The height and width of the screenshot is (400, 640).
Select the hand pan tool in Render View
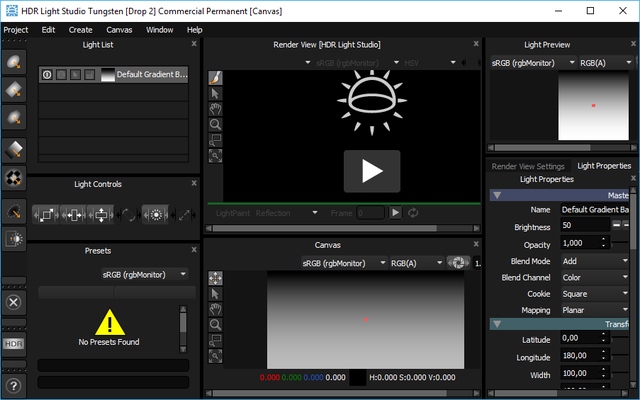pyautogui.click(x=215, y=109)
